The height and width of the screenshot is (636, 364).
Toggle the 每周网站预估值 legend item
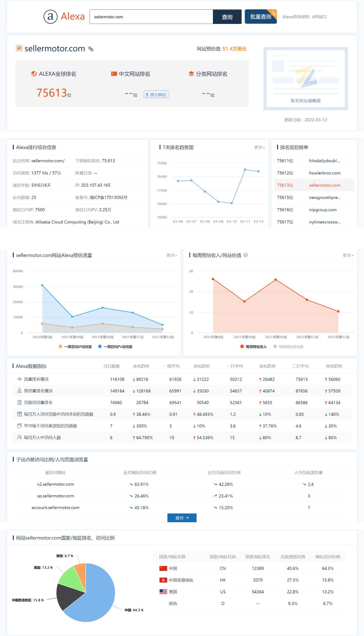coord(288,347)
